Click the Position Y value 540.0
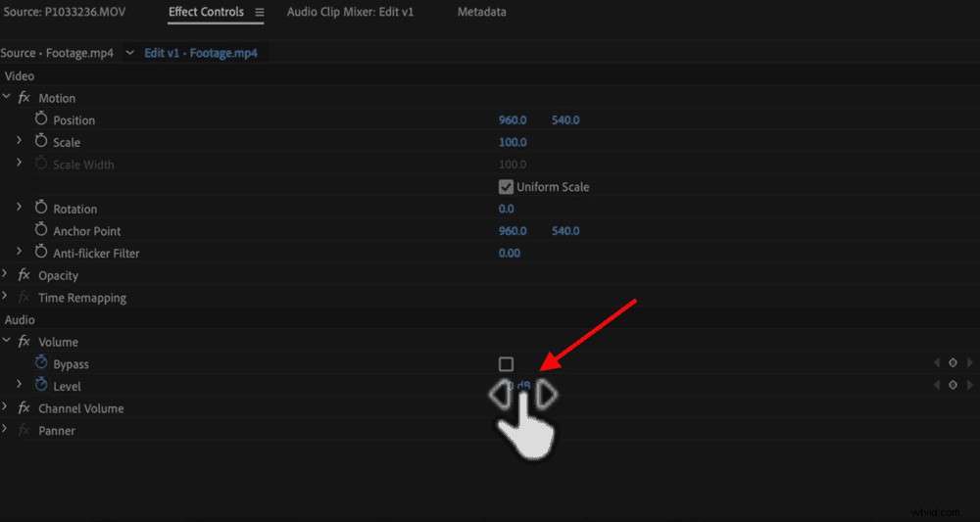The width and height of the screenshot is (980, 522). (565, 119)
